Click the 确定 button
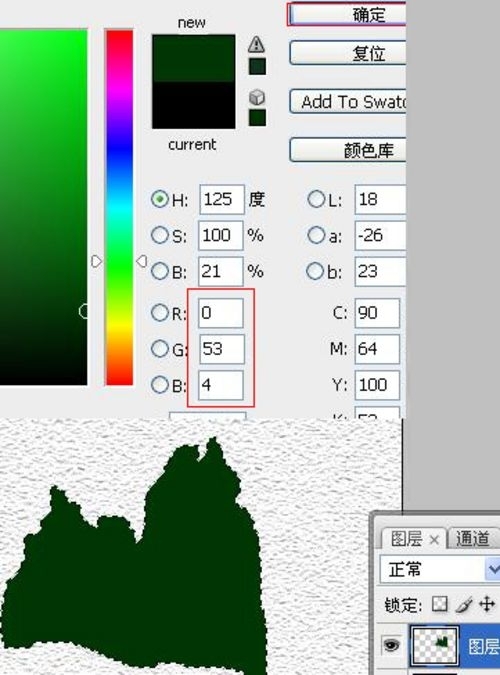 coord(347,15)
